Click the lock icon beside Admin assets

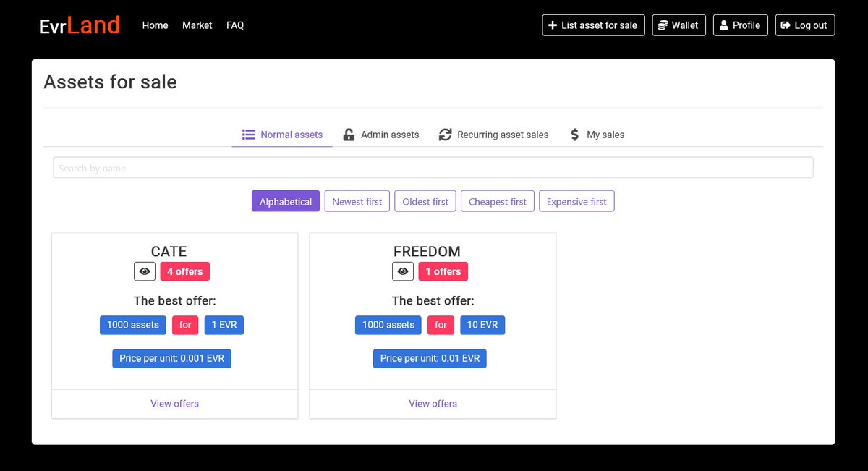coord(348,135)
